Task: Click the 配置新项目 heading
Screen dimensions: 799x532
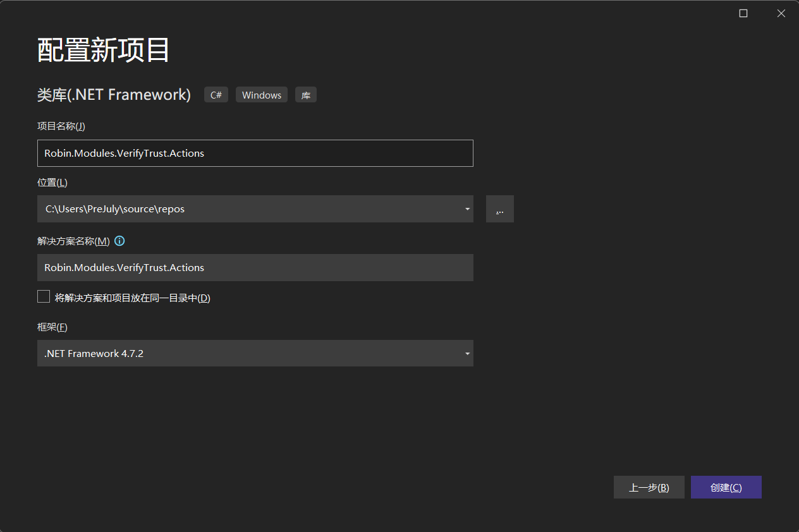Action: point(103,50)
